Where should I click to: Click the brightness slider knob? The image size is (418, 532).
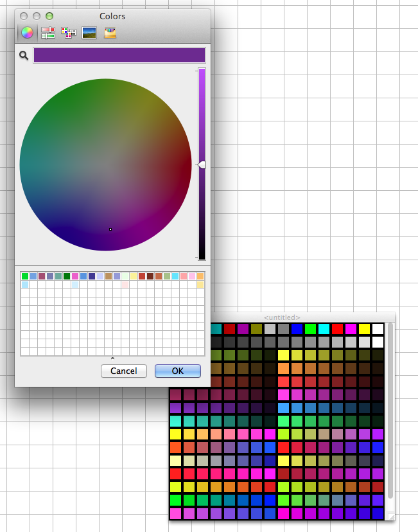pyautogui.click(x=202, y=165)
